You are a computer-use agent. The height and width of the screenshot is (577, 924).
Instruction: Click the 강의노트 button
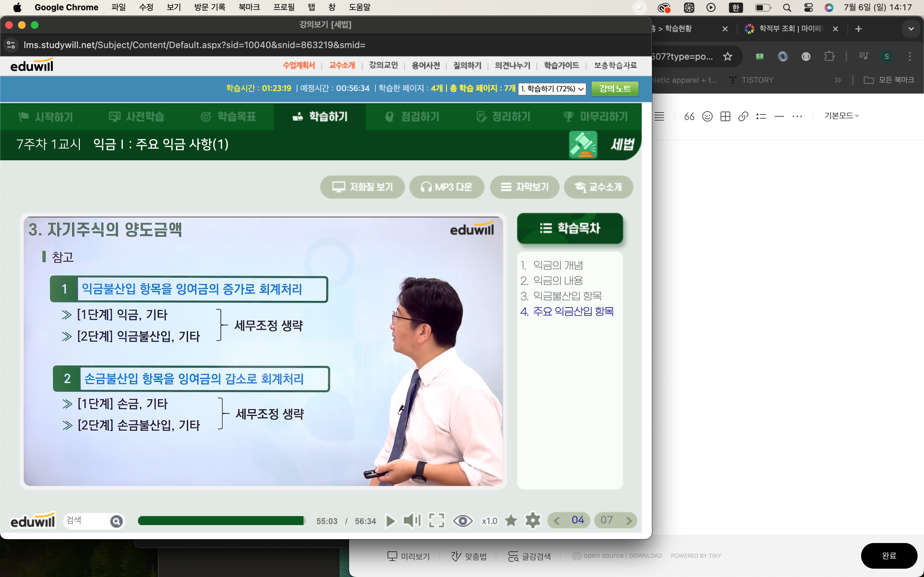coord(615,89)
